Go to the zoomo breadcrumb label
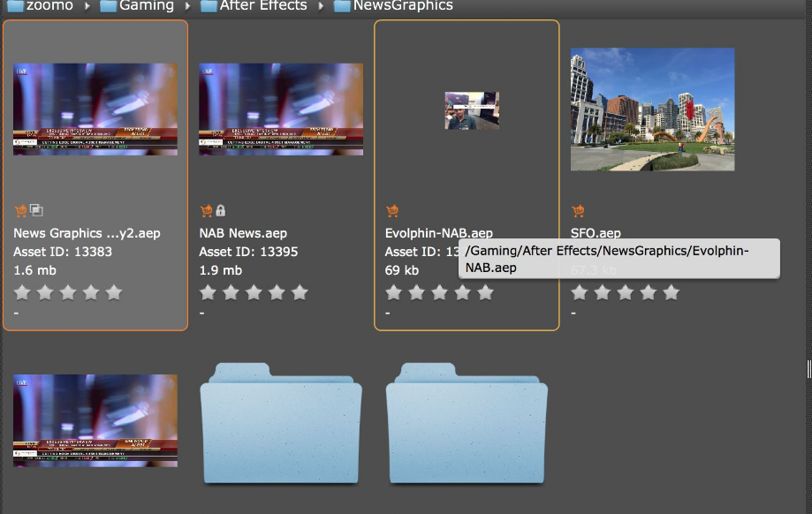The width and height of the screenshot is (812, 514). point(49,5)
